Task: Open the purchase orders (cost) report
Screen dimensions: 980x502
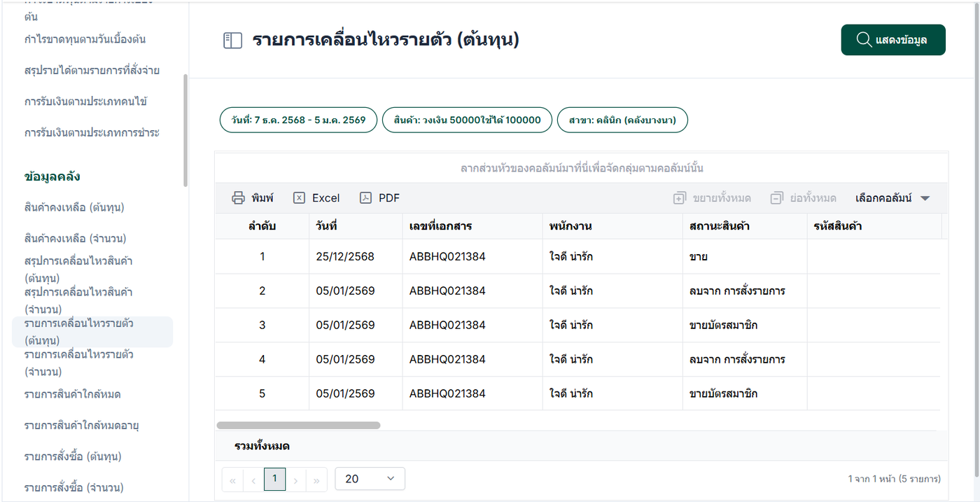Action: point(73,456)
